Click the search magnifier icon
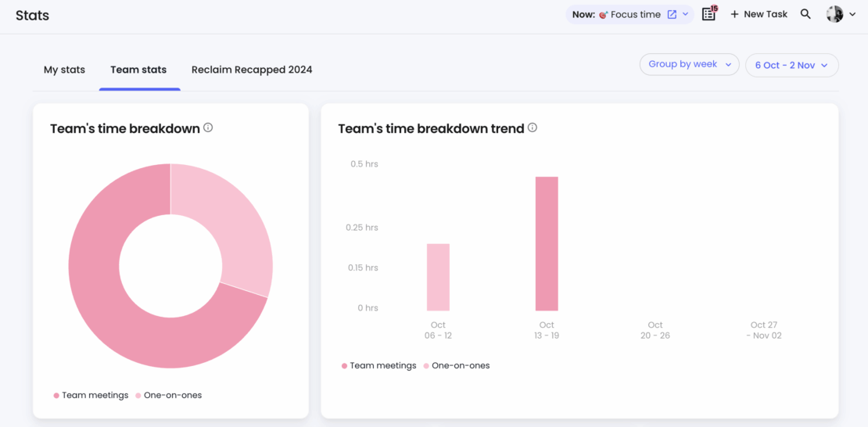The height and width of the screenshot is (427, 868). pos(805,14)
